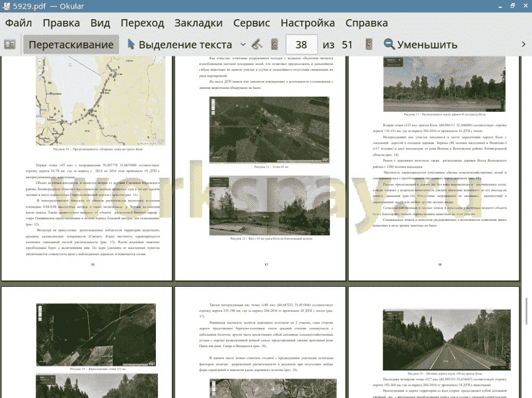Click the Рисунок 19 caption text
The image size is (532, 398).
(444, 374)
